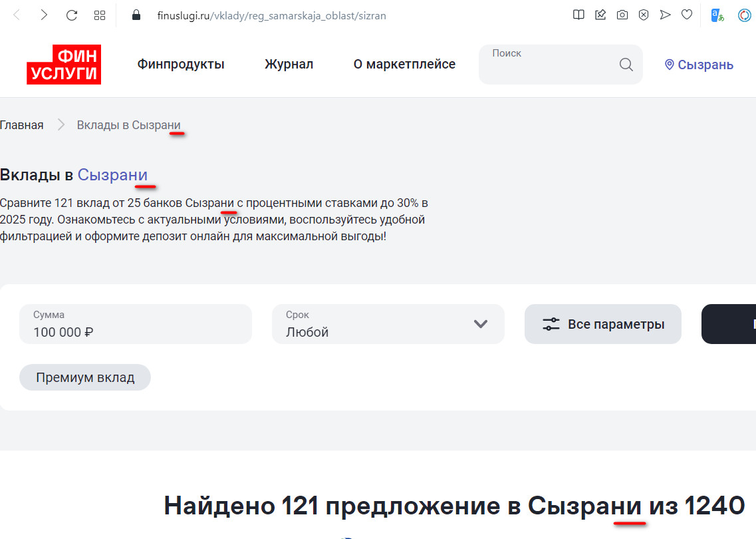
Task: Click the padlock site security icon
Action: point(137,15)
